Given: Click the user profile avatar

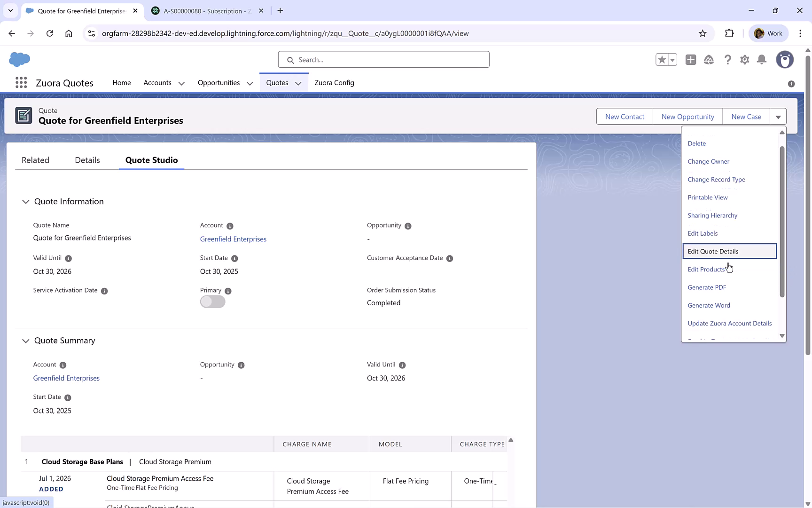Looking at the screenshot, I should [785, 60].
